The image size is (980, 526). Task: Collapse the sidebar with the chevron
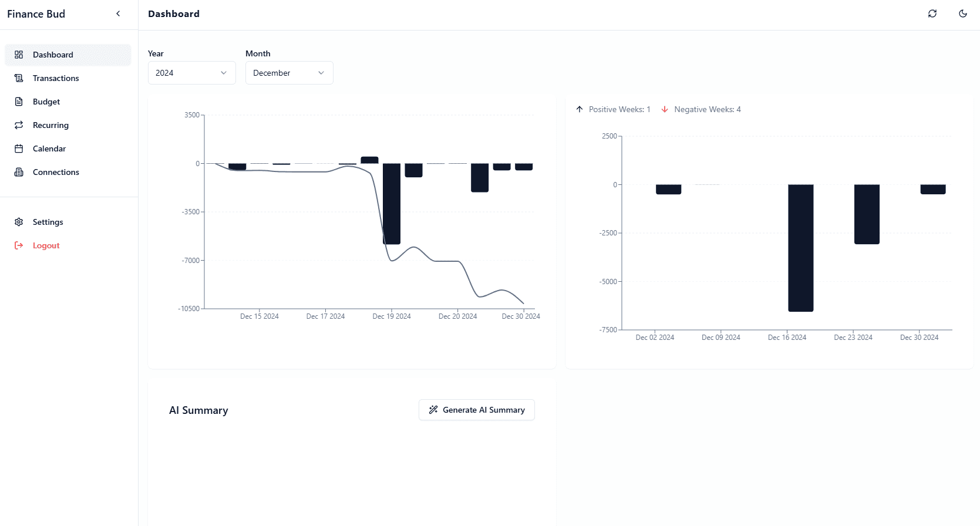click(x=118, y=14)
